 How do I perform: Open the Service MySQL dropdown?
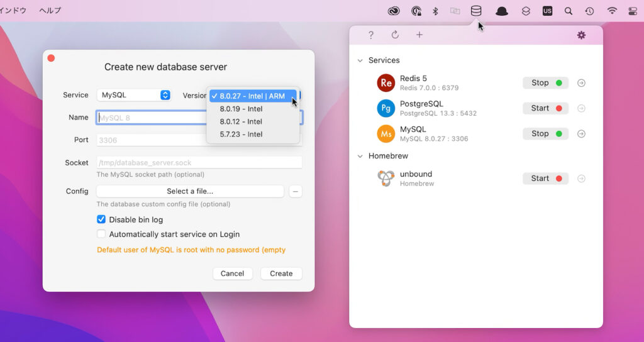[x=133, y=95]
